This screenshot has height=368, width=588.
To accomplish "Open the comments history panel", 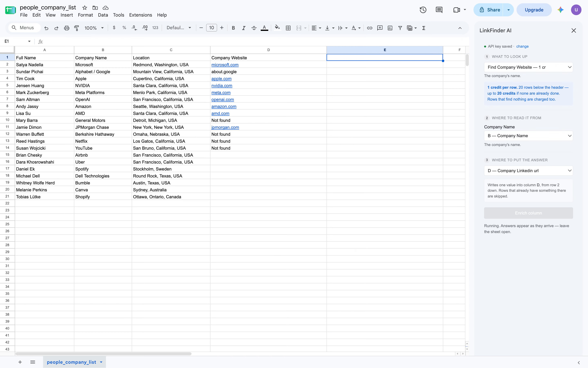I will tap(439, 10).
